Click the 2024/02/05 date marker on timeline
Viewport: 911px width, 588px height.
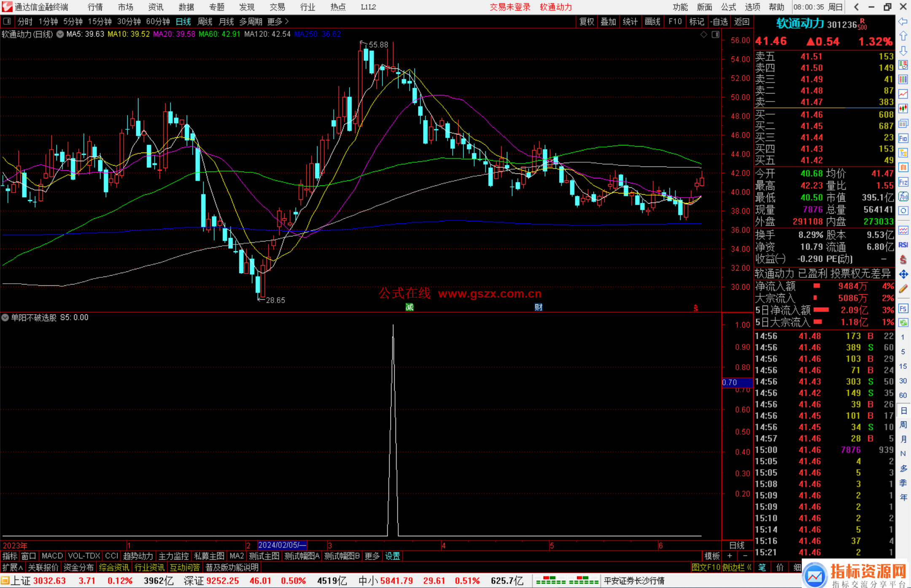pos(282,545)
